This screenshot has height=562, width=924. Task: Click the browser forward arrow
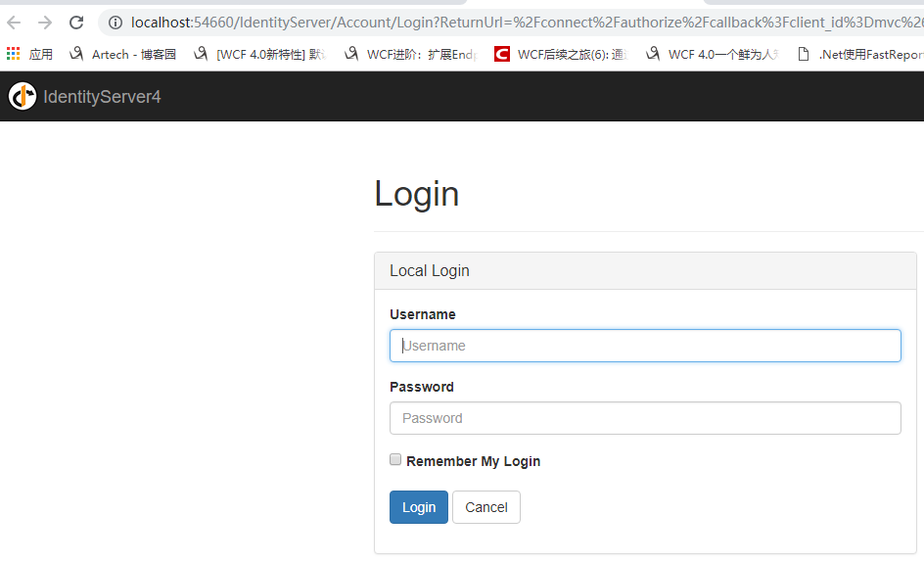[x=45, y=23]
